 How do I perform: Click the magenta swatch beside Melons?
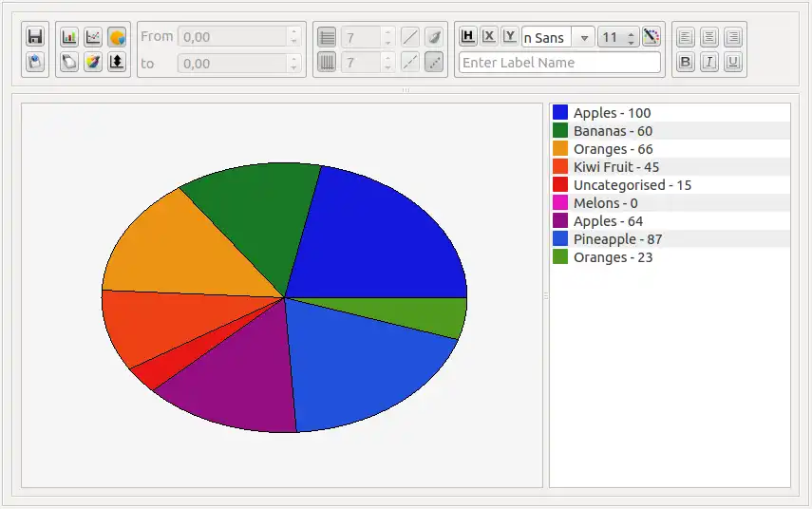coord(560,202)
